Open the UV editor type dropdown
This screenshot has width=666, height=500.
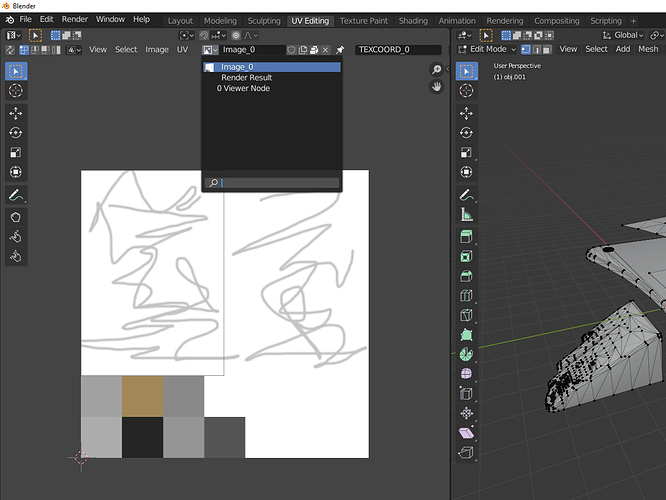coord(14,35)
